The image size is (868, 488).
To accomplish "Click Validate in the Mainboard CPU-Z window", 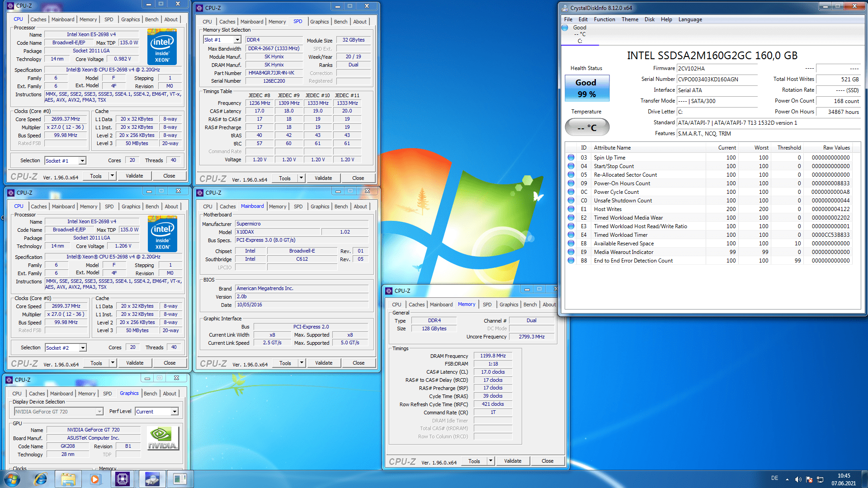I will 323,363.
